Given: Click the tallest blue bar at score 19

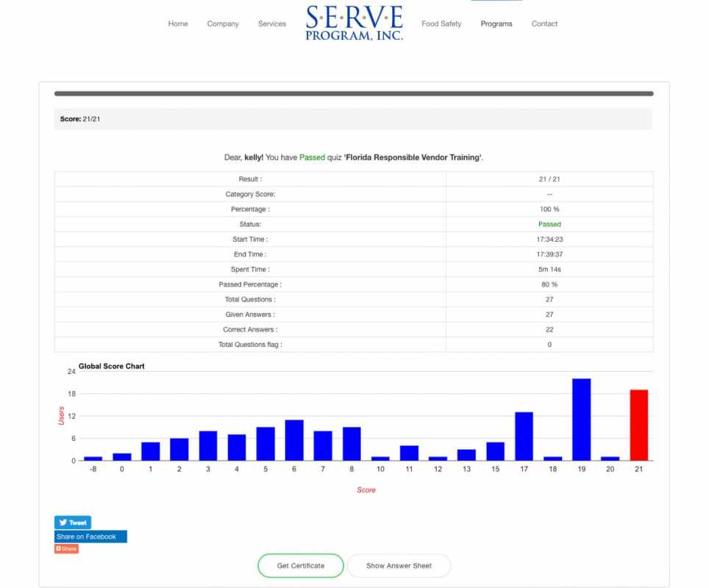Looking at the screenshot, I should click(x=581, y=420).
